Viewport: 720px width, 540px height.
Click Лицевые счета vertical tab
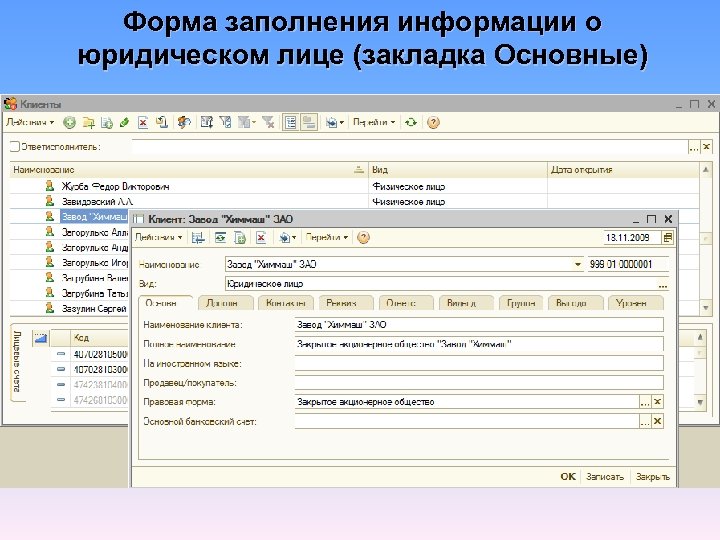tap(17, 362)
